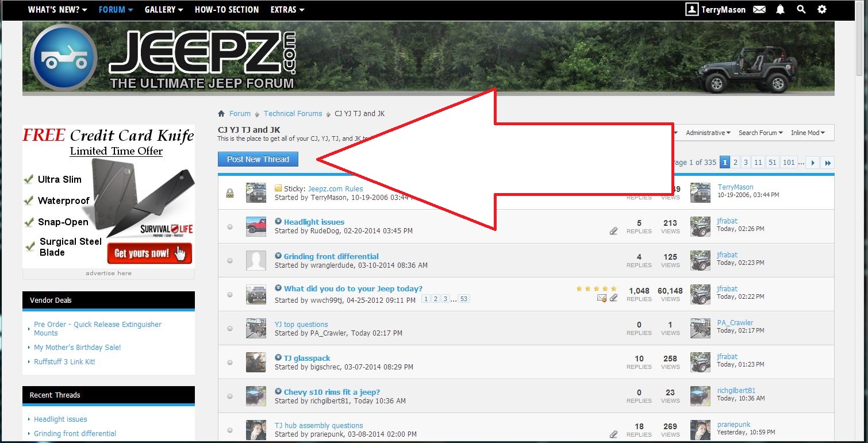Go to page 101 of thread list

[789, 163]
